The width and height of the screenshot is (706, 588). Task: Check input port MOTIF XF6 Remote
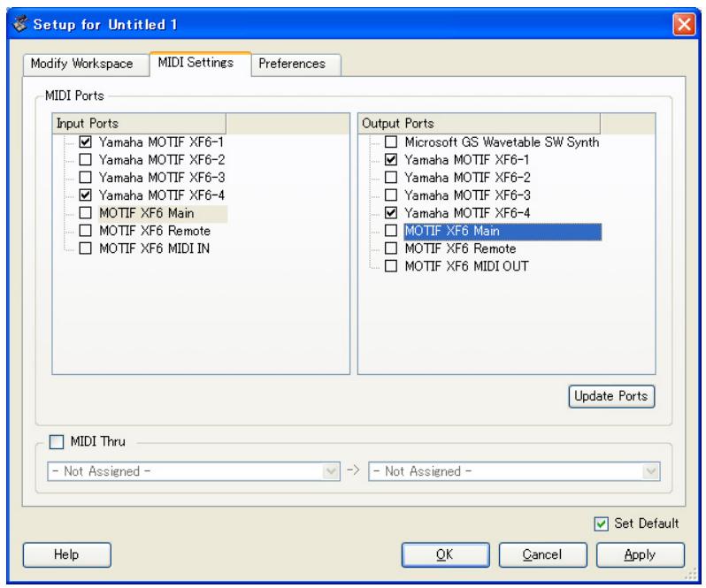point(85,231)
